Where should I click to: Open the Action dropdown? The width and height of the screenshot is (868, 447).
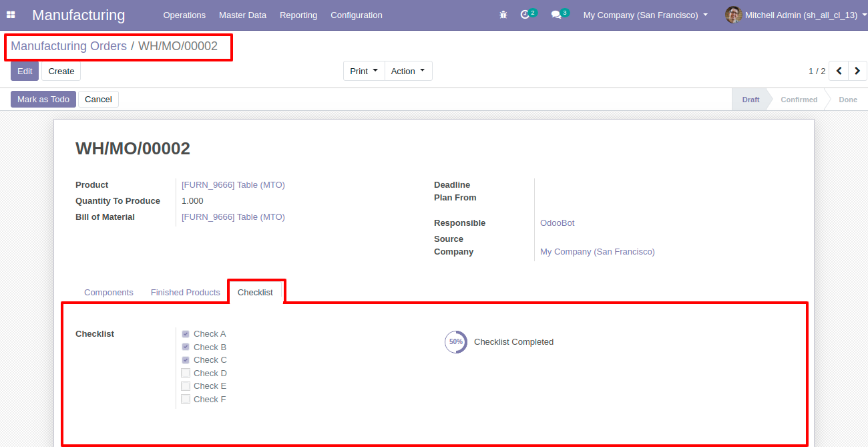(408, 71)
